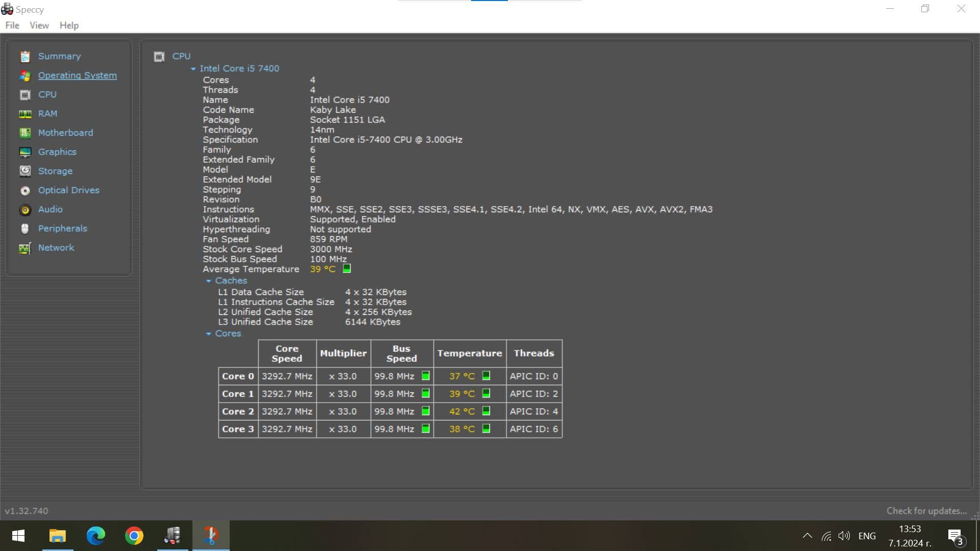This screenshot has width=980, height=551.
Task: Open the notification center with 3 alerts
Action: click(956, 537)
